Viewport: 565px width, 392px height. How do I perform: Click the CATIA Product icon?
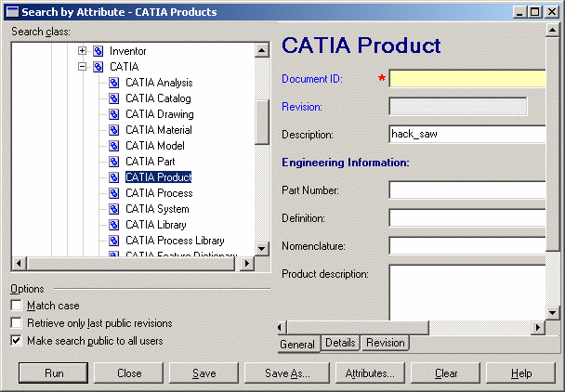coord(114,177)
